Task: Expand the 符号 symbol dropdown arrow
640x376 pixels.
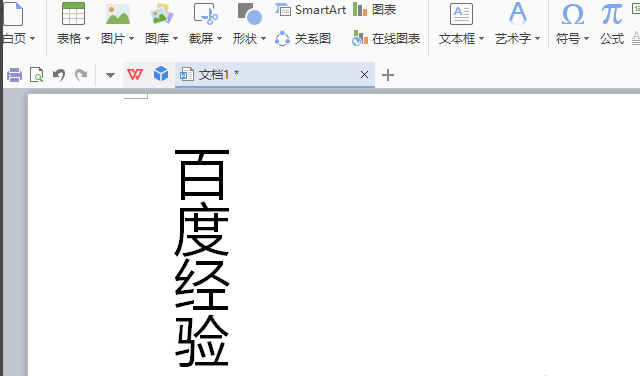Action: point(587,39)
